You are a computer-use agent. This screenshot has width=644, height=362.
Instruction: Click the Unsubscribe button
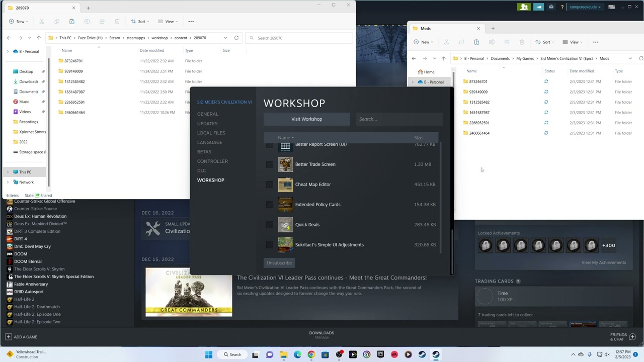pyautogui.click(x=279, y=263)
